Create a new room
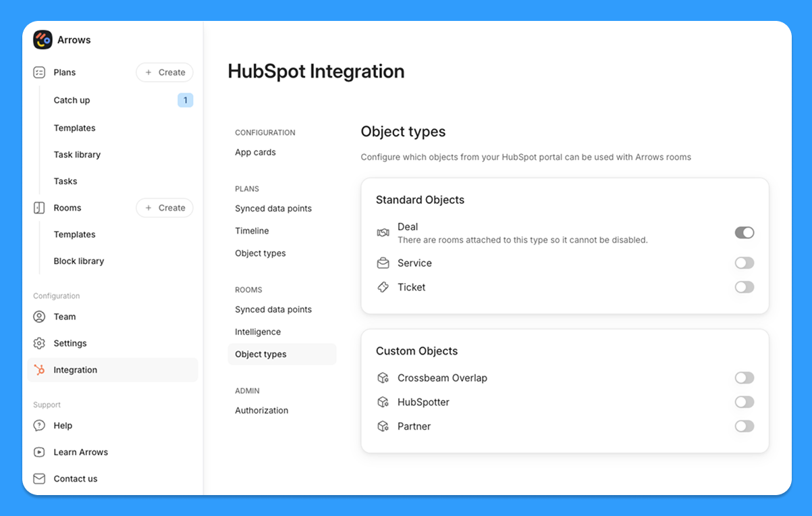 (x=165, y=208)
